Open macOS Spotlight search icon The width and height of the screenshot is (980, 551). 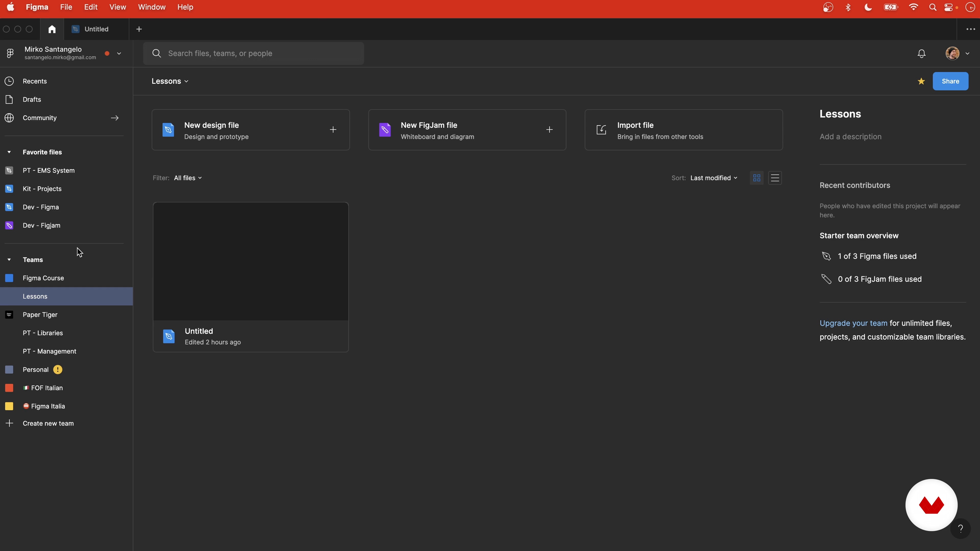coord(933,7)
